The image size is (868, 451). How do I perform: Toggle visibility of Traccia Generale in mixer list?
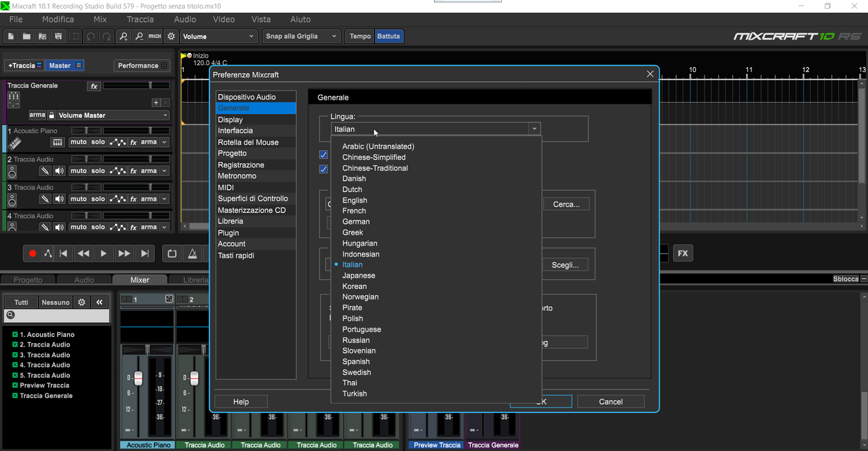15,395
